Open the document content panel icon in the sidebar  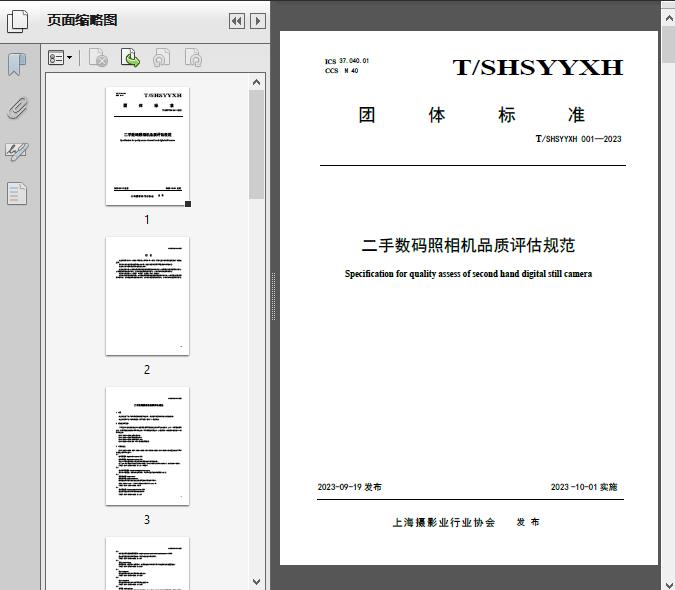tap(17, 194)
